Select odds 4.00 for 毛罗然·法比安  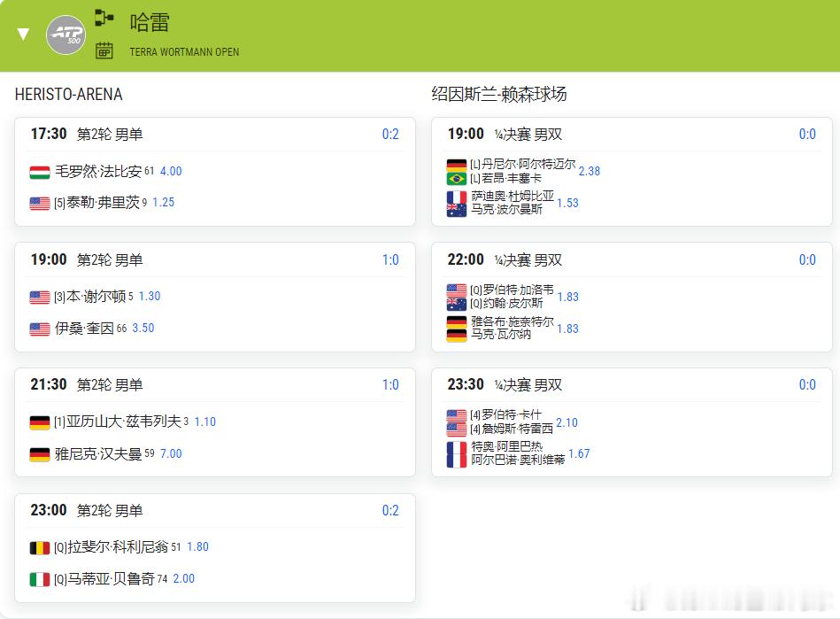pos(171,172)
